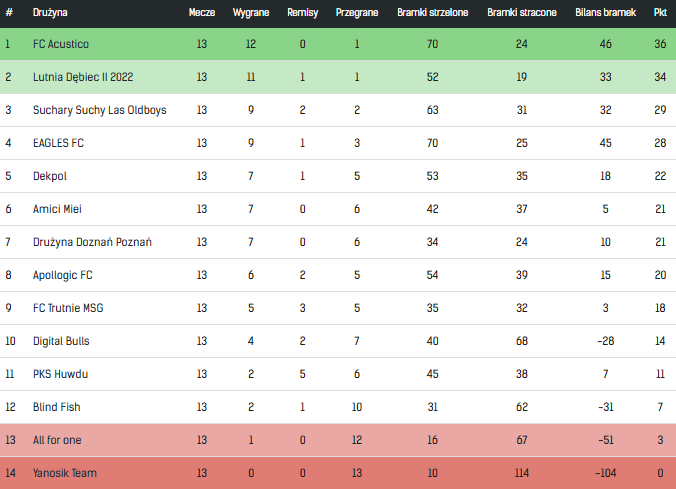Screen dimensions: 676x489
Task: Open the Digital Bulls team link
Action: (x=61, y=341)
